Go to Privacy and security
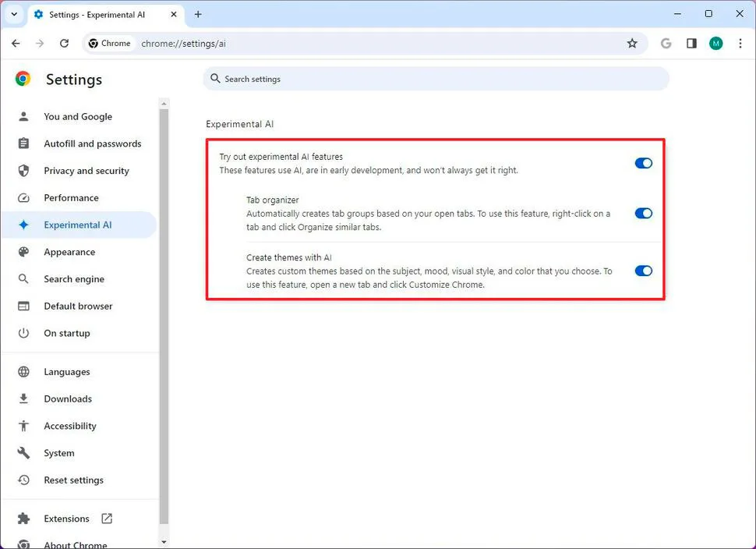Screen dimensions: 756x549 [x=79, y=170]
